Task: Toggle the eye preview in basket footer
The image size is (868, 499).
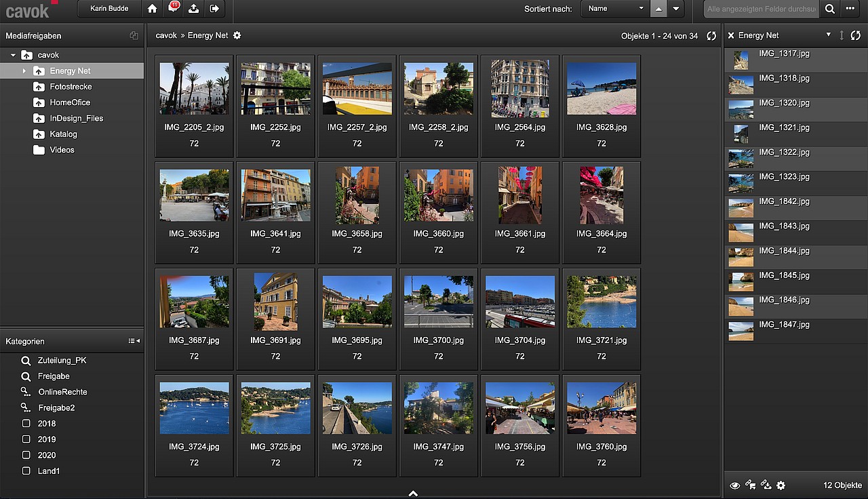Action: (x=734, y=485)
